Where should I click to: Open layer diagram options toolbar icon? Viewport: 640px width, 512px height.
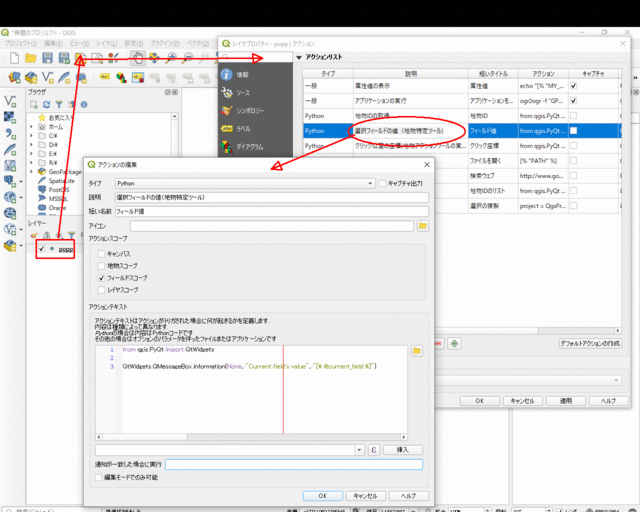[121, 77]
